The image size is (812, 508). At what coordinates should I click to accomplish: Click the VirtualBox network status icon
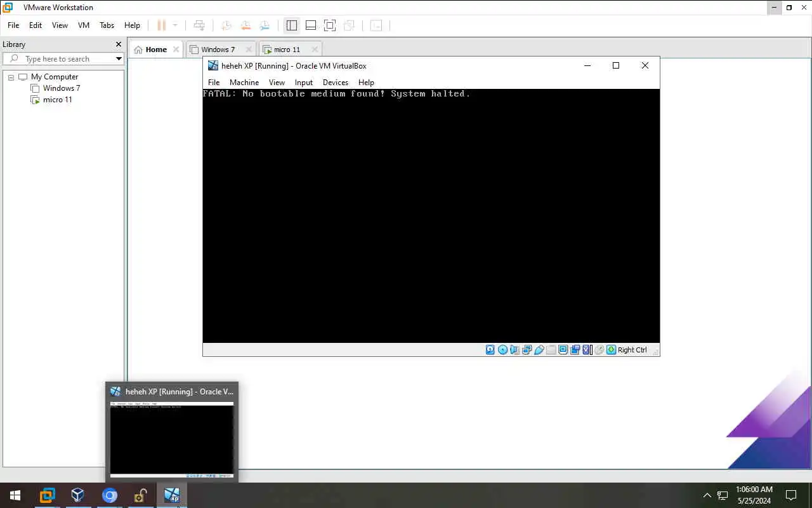[527, 350]
